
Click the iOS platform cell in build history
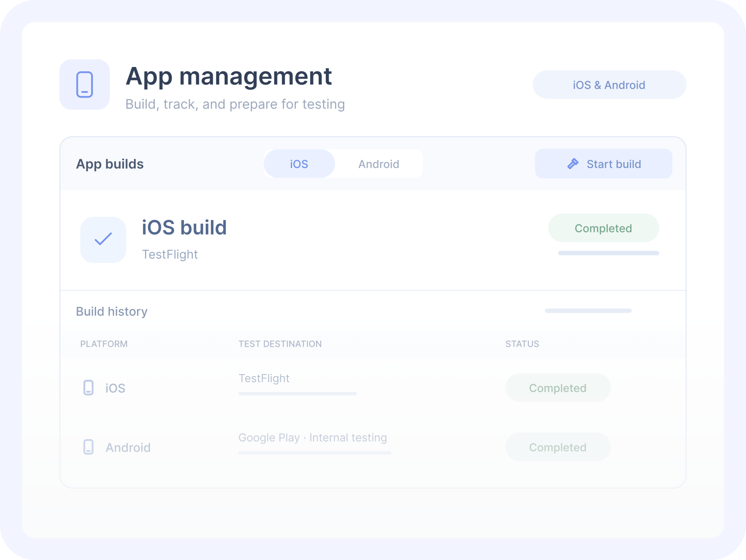104,388
